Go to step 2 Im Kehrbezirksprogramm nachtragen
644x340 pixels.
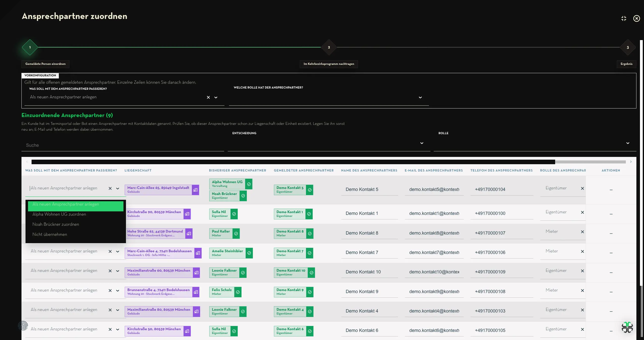click(x=329, y=64)
